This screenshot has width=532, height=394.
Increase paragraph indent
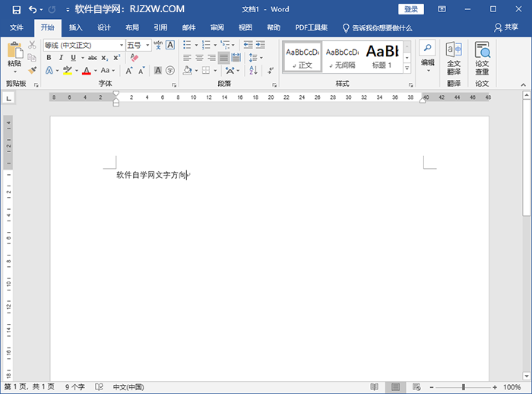pos(261,45)
